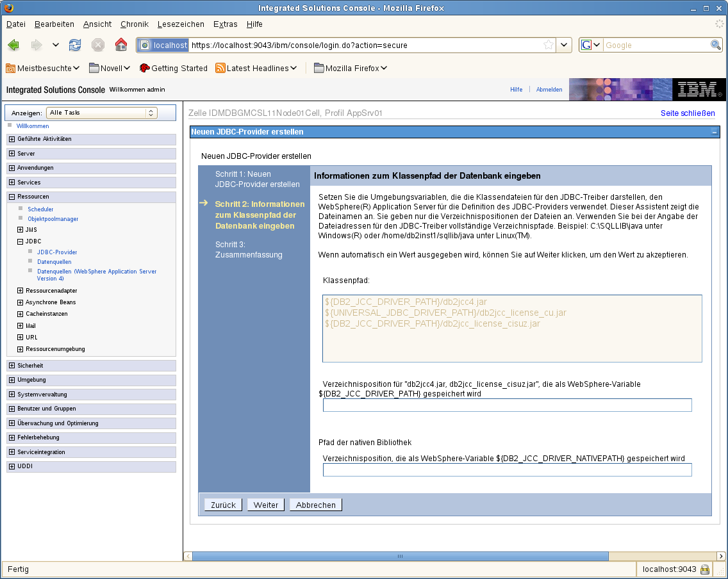Expand the Mail node
Viewport: 728px width, 579px height.
click(x=20, y=326)
